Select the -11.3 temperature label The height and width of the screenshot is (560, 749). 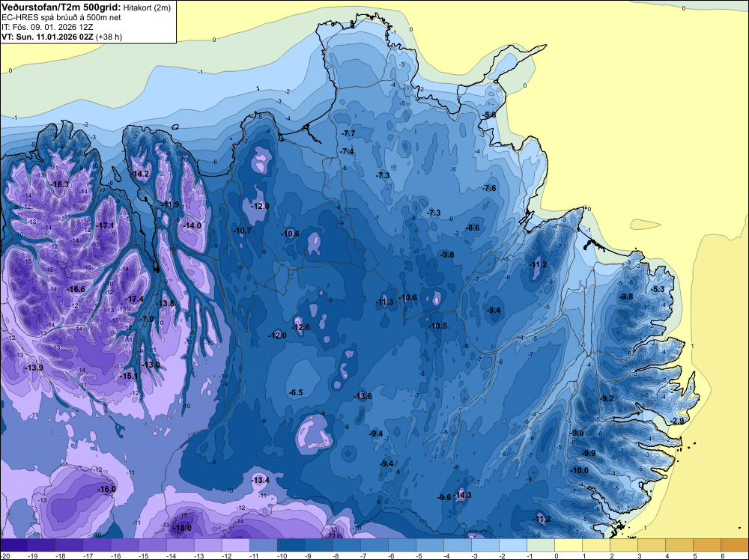pos(384,302)
